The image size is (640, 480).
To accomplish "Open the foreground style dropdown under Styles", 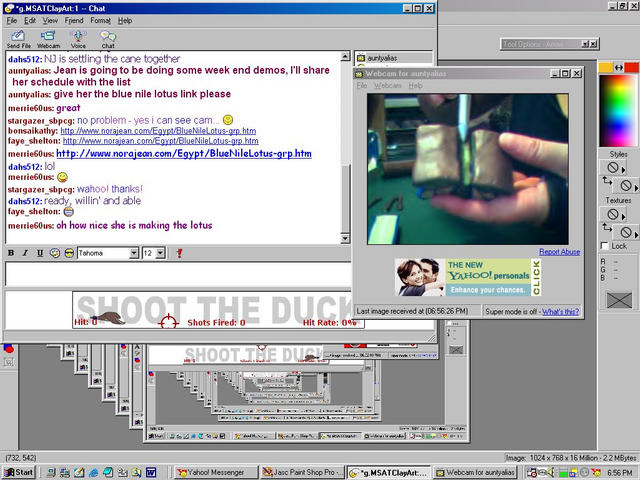I will [x=613, y=167].
